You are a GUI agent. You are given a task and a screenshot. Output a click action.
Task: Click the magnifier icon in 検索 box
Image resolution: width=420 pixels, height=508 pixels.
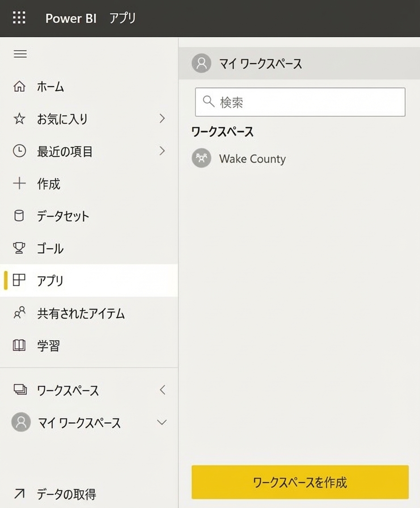209,102
